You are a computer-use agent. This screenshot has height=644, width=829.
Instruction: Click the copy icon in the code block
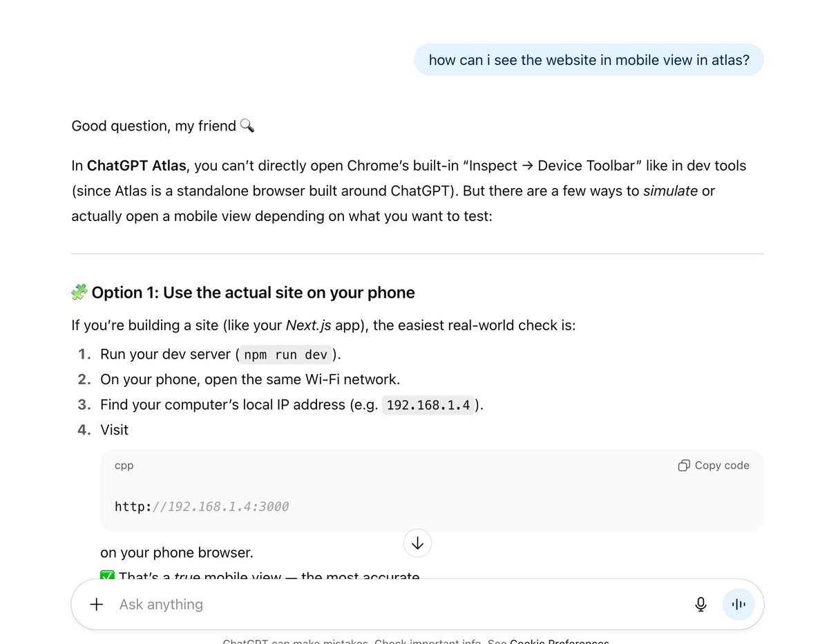click(x=684, y=466)
